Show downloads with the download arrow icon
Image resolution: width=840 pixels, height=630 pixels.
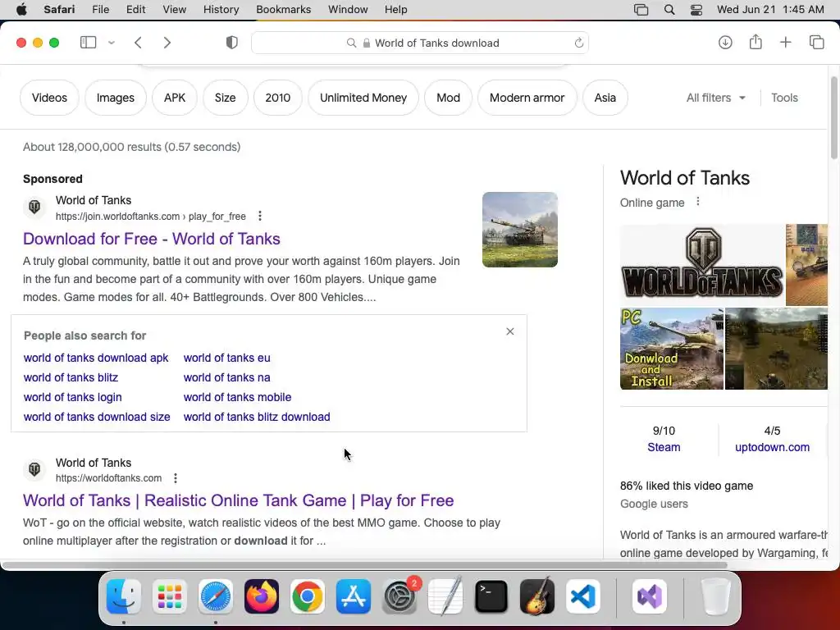[725, 43]
